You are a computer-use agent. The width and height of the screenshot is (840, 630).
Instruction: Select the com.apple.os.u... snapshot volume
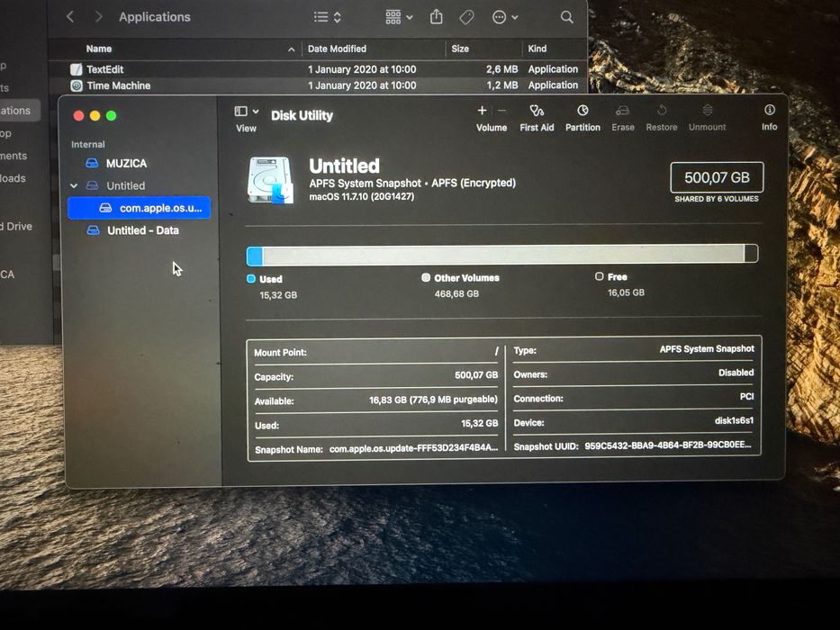140,208
